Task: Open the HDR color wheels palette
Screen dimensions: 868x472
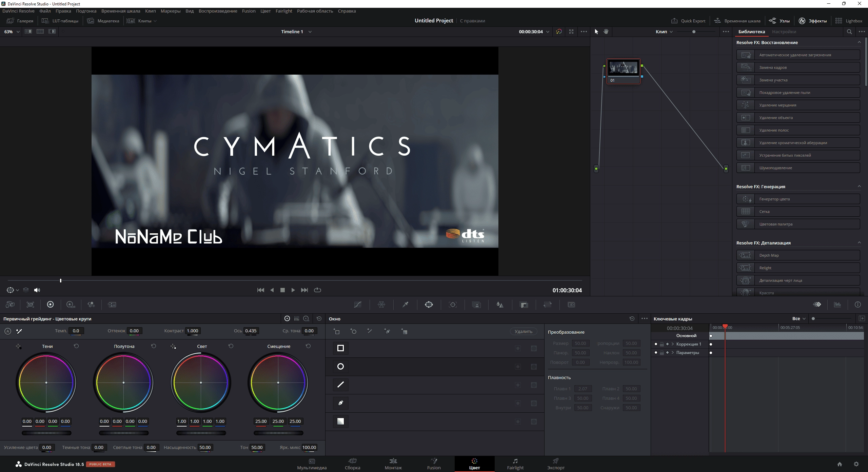Action: tap(71, 304)
